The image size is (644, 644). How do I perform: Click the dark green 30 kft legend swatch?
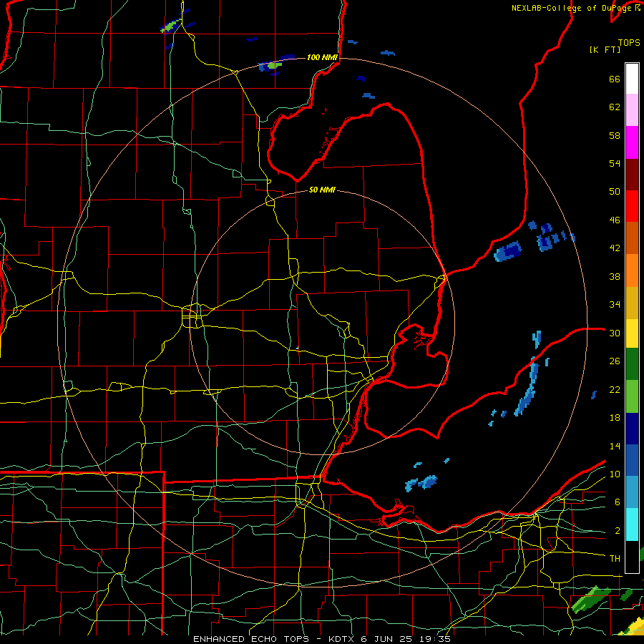click(x=632, y=364)
